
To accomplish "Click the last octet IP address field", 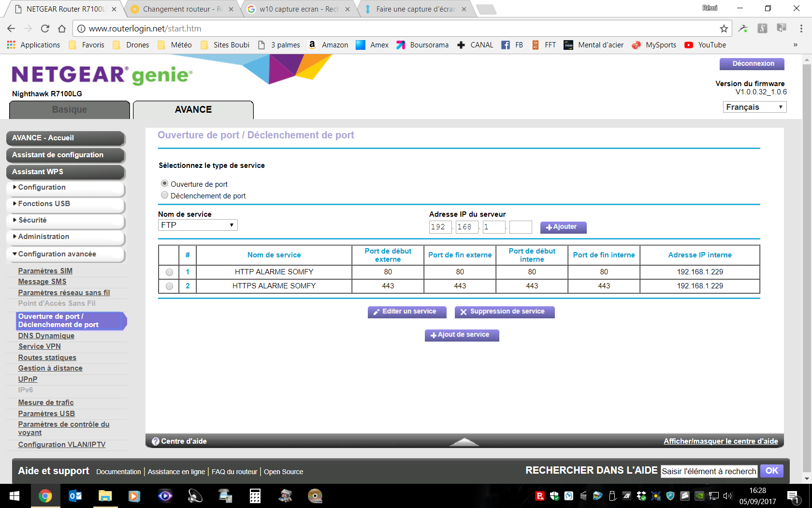I will pyautogui.click(x=521, y=227).
